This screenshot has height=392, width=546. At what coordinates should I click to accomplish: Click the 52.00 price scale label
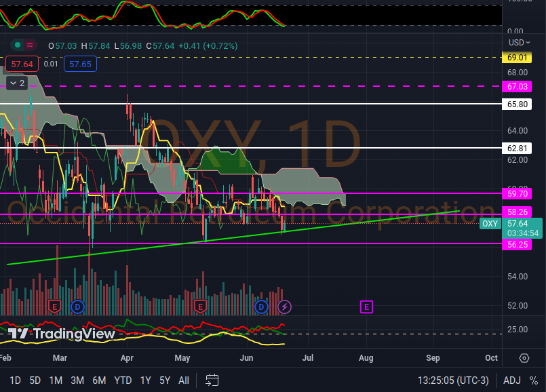coord(518,306)
